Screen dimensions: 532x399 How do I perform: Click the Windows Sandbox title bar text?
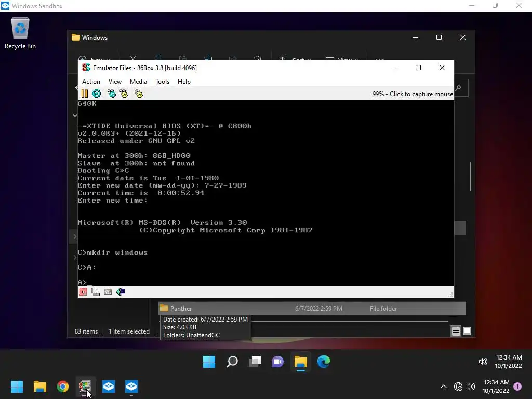pos(37,6)
